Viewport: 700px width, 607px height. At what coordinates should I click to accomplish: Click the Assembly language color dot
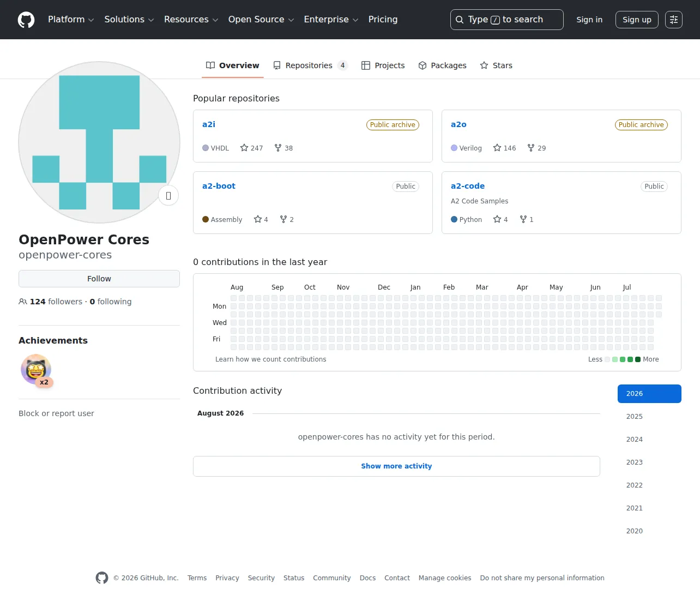[x=206, y=219]
